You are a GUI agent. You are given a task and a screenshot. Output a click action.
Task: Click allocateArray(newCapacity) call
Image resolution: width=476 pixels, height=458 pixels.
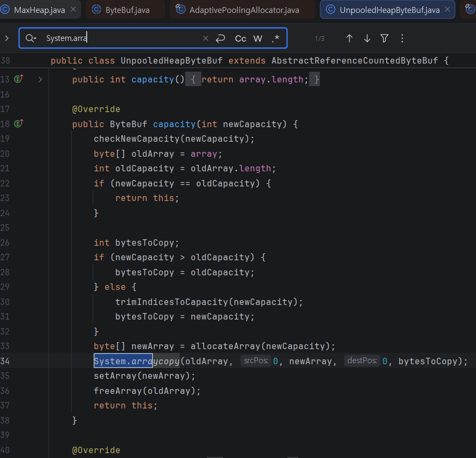[x=263, y=346]
